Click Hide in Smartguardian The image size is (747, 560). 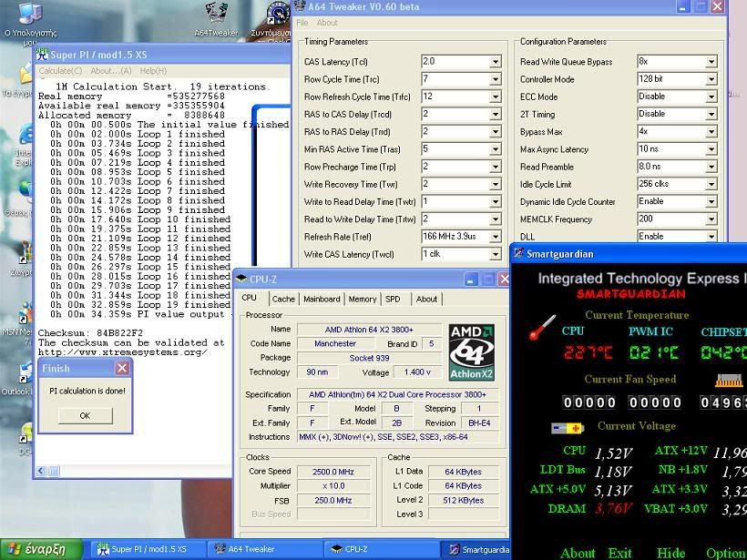[670, 553]
